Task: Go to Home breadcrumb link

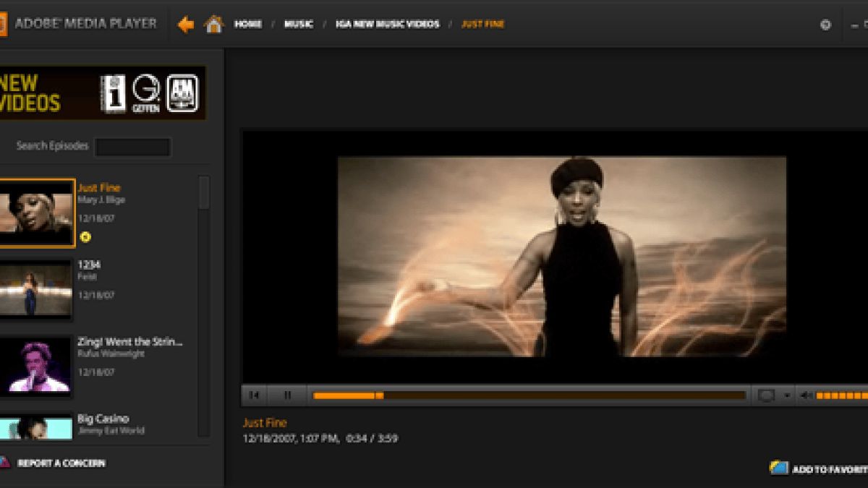Action: click(x=248, y=24)
